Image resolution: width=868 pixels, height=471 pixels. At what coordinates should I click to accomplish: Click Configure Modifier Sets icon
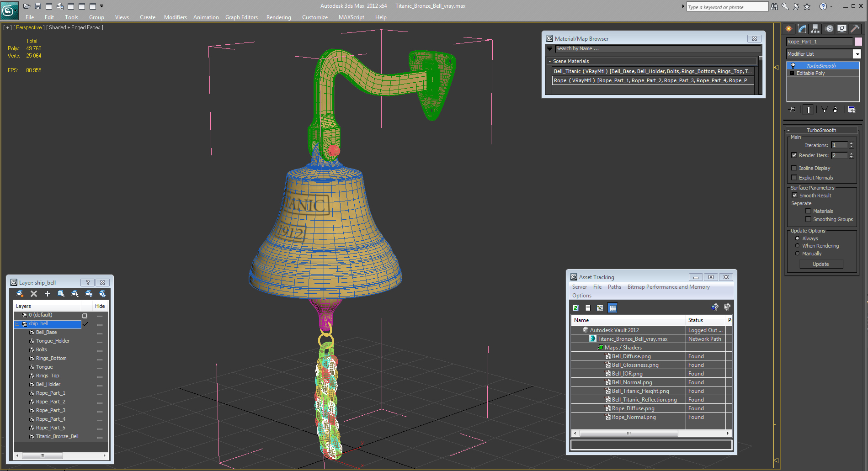[852, 110]
